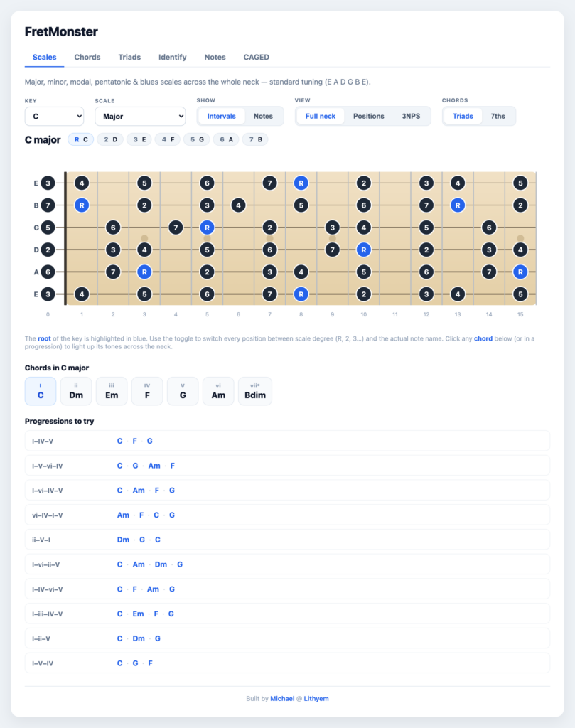575x728 pixels.
Task: Click root marker on high E string fret 8
Action: (301, 183)
